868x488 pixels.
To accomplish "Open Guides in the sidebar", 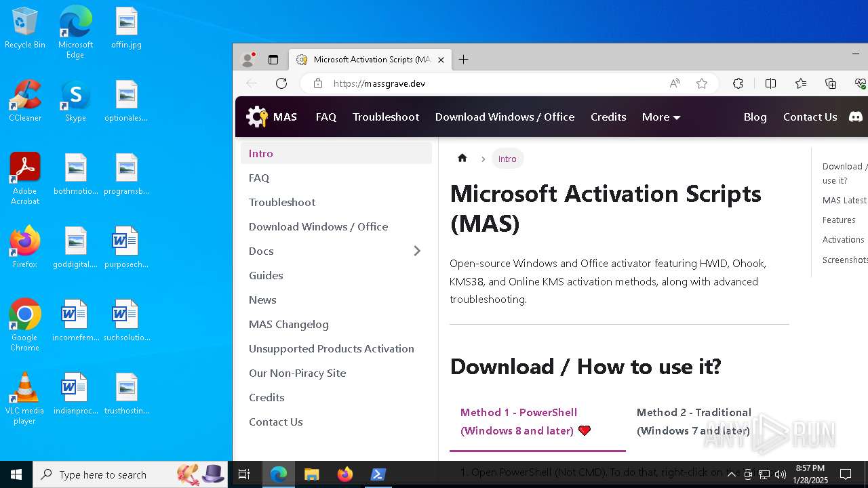I will 336,275.
